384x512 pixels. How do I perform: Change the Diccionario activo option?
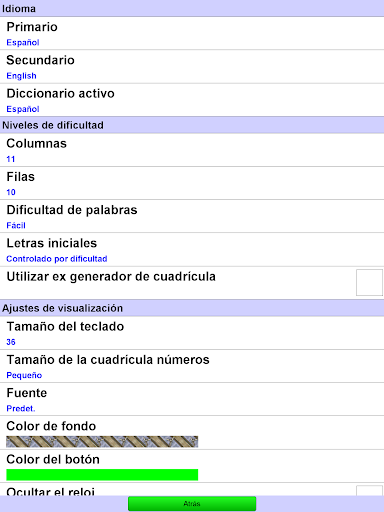[x=192, y=100]
